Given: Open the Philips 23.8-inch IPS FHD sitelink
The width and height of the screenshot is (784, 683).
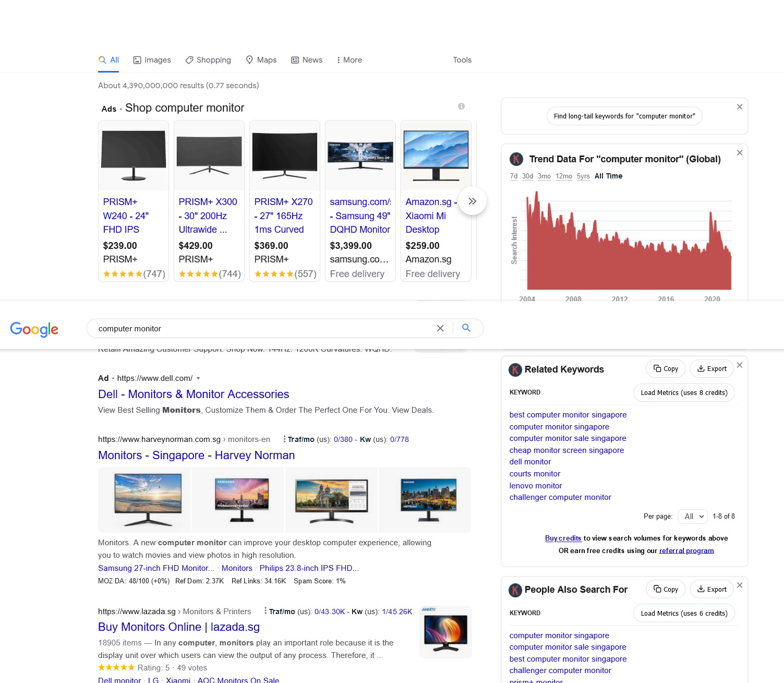Looking at the screenshot, I should (x=309, y=568).
